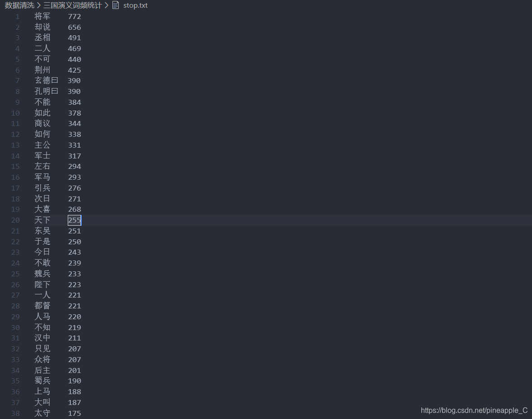Open the 三国演义词频统计 breadcrumb folder
The width and height of the screenshot is (532, 419).
[x=72, y=5]
